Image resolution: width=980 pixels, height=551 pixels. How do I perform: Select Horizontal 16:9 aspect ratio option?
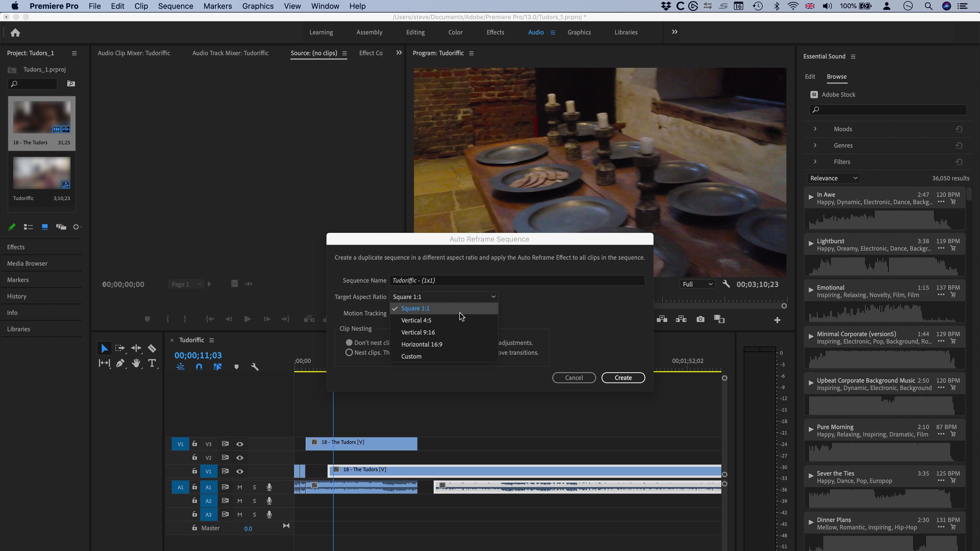[x=422, y=344]
